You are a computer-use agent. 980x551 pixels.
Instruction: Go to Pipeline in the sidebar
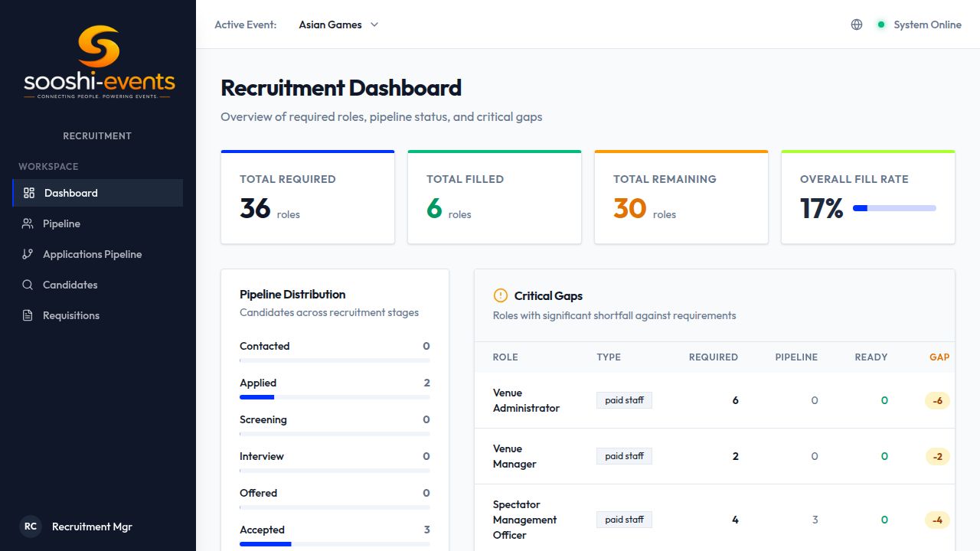(x=98, y=223)
